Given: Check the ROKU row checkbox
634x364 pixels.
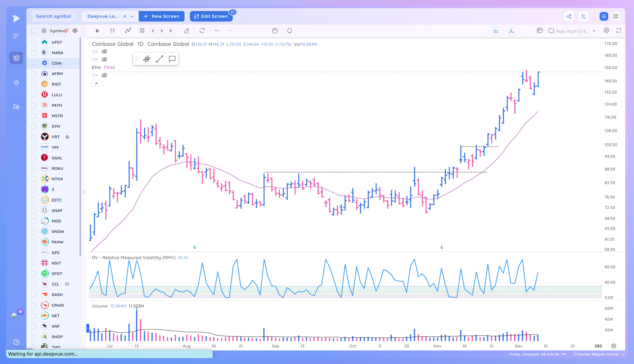Looking at the screenshot, I should [34, 168].
